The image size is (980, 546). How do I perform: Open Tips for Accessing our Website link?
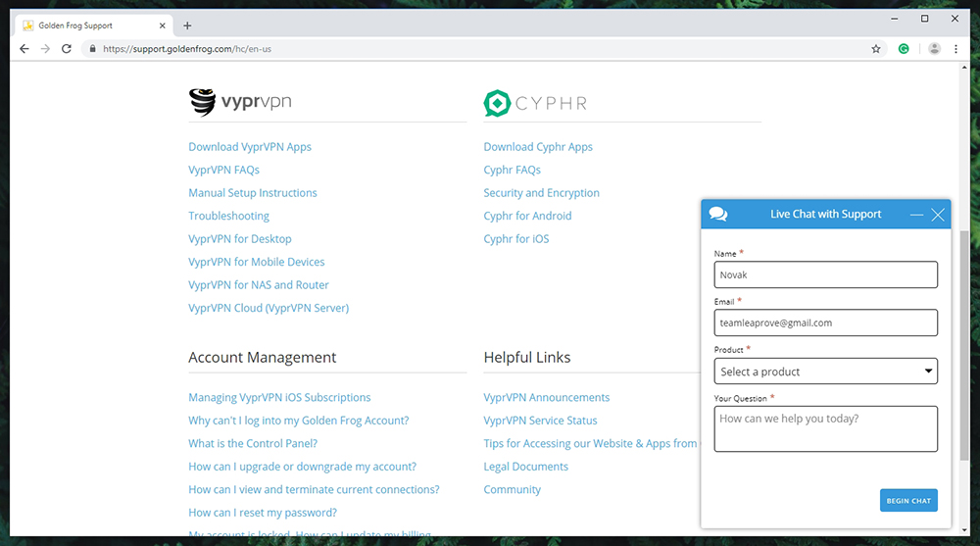(x=591, y=443)
